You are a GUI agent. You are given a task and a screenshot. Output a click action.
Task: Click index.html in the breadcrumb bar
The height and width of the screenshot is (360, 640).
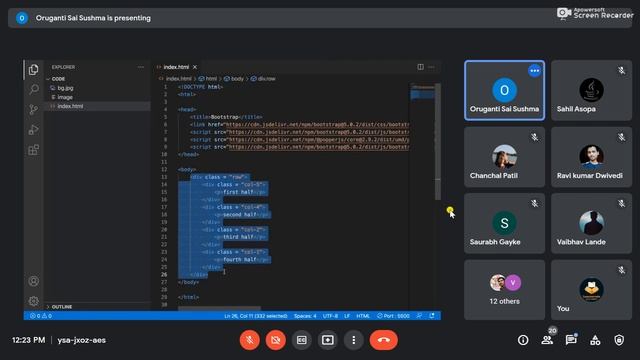click(x=178, y=79)
